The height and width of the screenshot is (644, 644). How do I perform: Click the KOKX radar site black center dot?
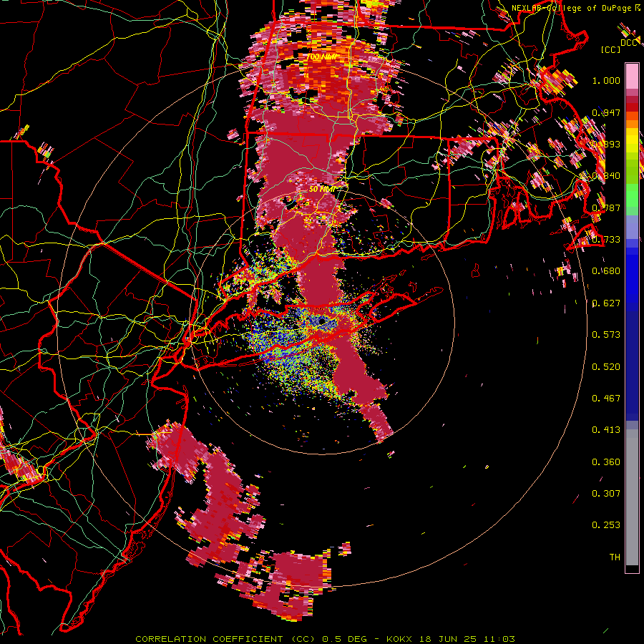click(322, 321)
